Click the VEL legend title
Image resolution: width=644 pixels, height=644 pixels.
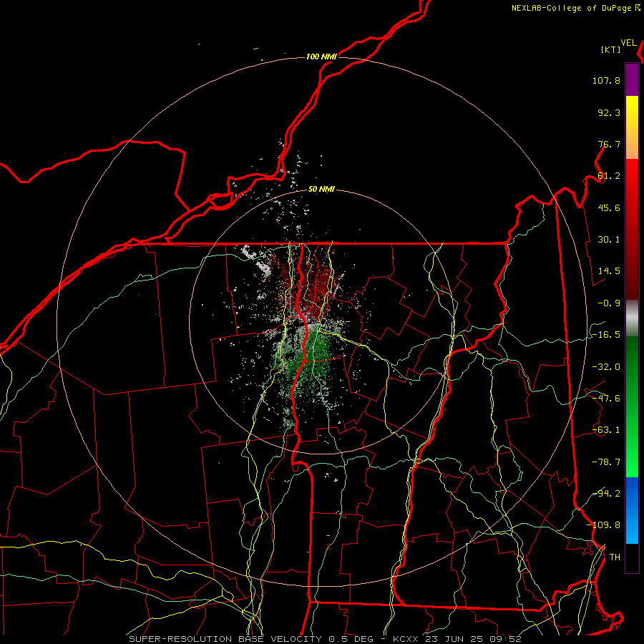pyautogui.click(x=628, y=43)
